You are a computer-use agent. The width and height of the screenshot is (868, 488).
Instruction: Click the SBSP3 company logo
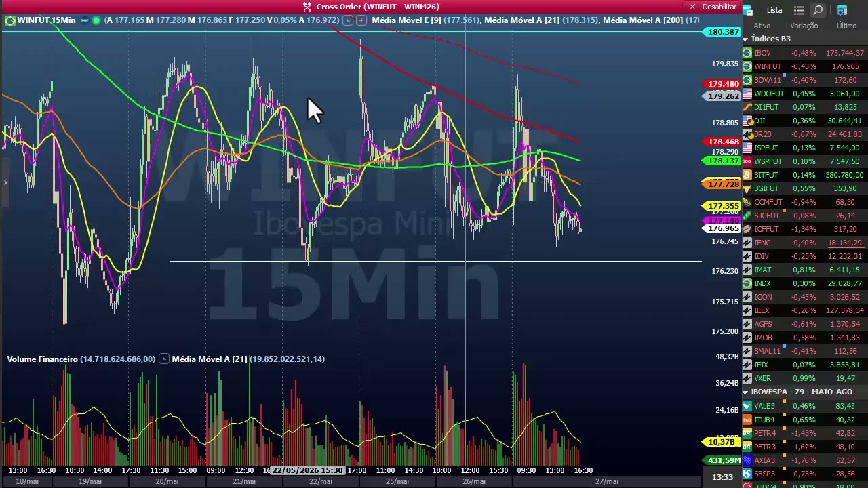pyautogui.click(x=747, y=474)
